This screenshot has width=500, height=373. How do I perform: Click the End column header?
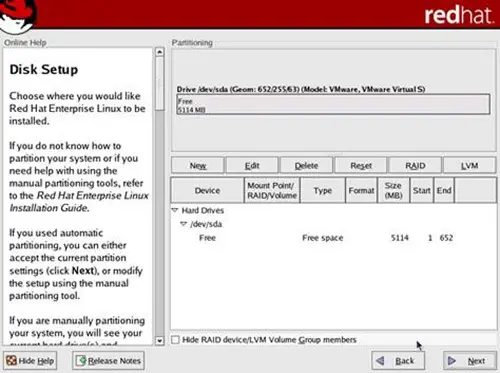point(444,190)
